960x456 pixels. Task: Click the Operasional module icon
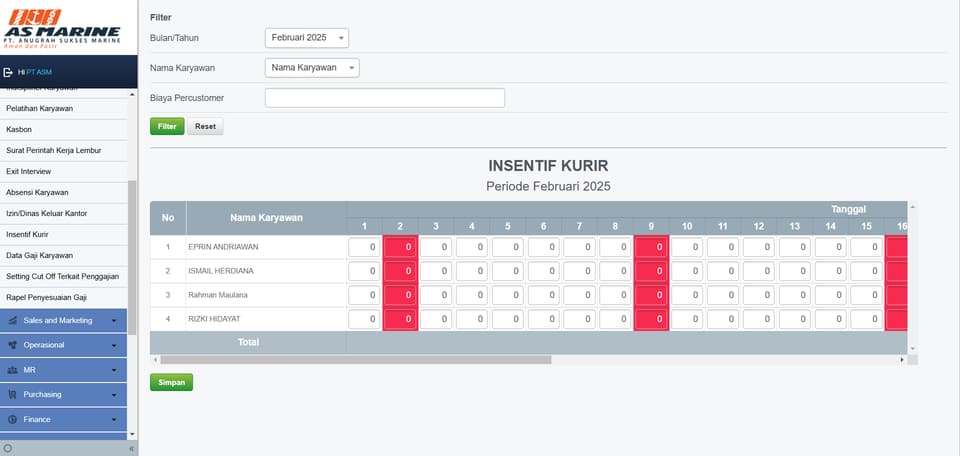tap(12, 345)
